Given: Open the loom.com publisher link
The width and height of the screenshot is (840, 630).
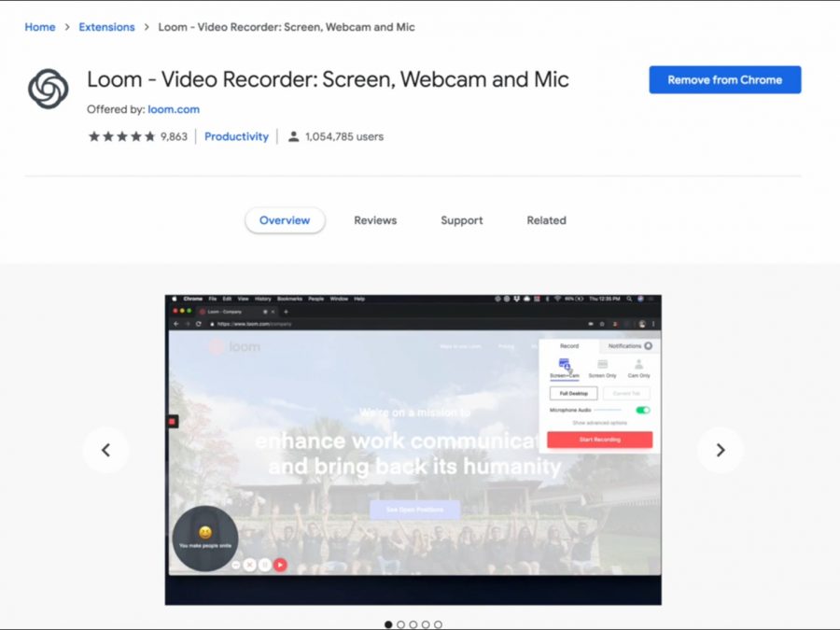Looking at the screenshot, I should tap(173, 109).
